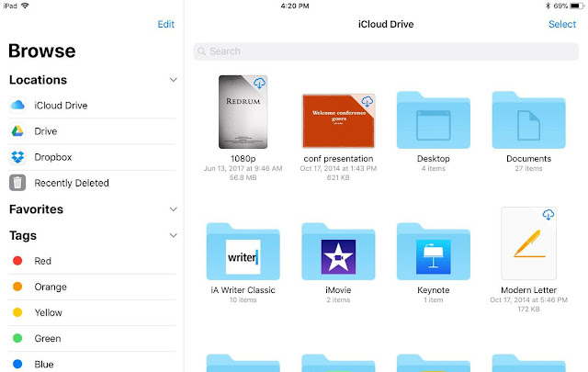Choose the Green tag dot

[17, 338]
